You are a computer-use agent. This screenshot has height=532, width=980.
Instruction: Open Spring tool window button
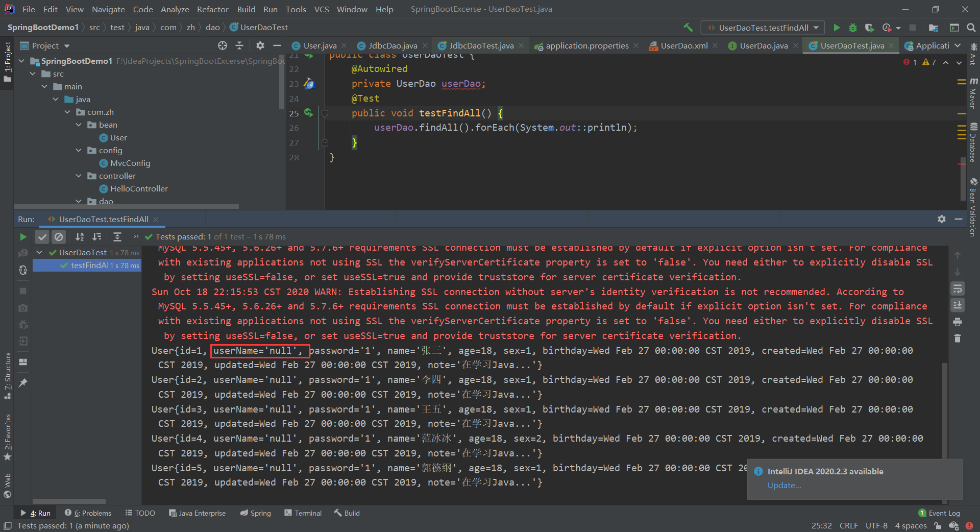pyautogui.click(x=256, y=513)
